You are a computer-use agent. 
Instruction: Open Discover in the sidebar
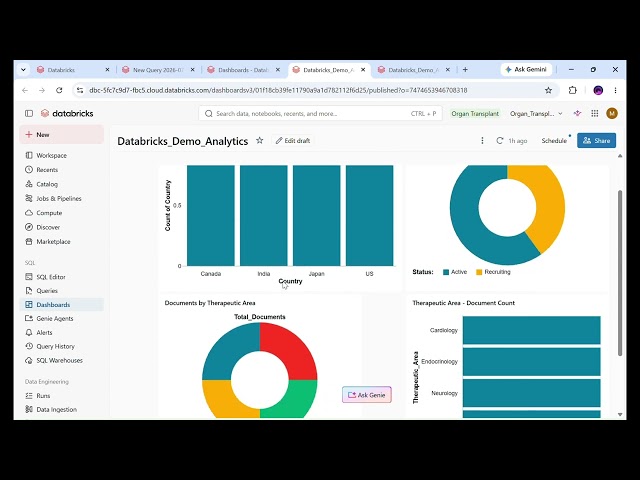click(48, 227)
